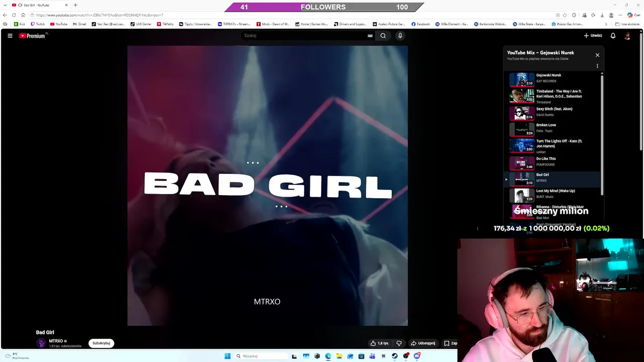This screenshot has height=362, width=644.
Task: Open Task View on taskbar
Action: pyautogui.click(x=294, y=356)
